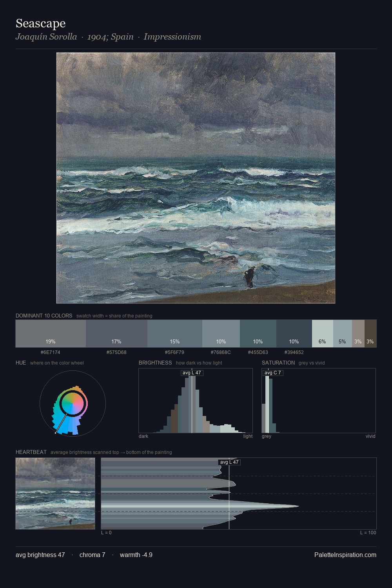This screenshot has width=392, height=588.
Task: Click the footer text 'avg brightness 47'
Action: click(40, 555)
